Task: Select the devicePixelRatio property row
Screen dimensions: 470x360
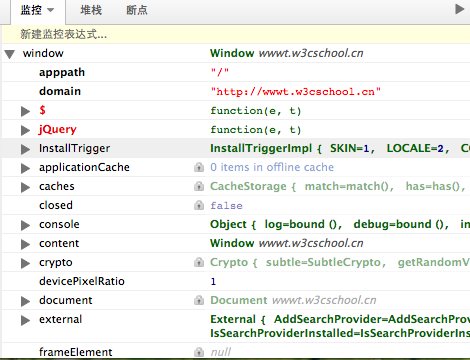Action: [x=236, y=281]
